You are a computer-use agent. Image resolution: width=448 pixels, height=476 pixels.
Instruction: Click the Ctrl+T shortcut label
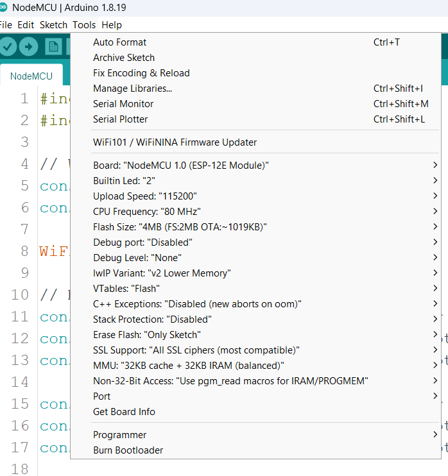coord(386,42)
